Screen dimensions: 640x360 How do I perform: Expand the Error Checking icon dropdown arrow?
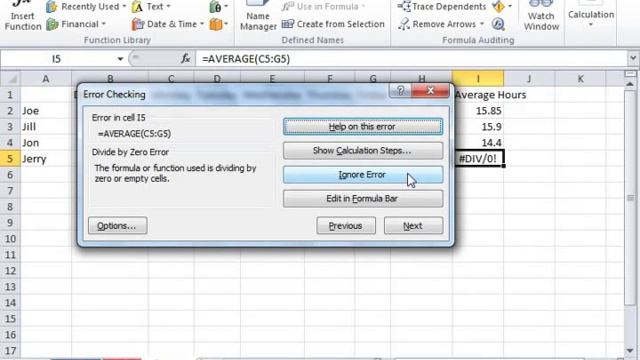510,7
